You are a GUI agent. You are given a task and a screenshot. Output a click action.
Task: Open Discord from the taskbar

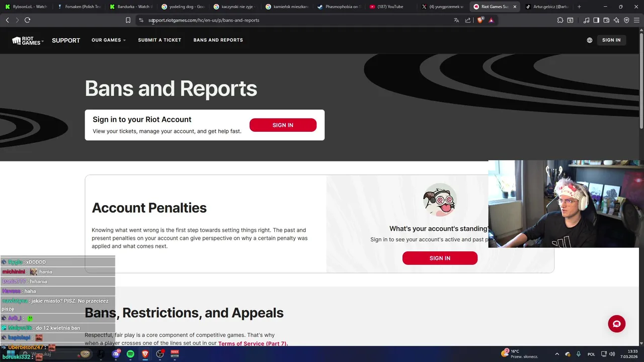pos(116,354)
